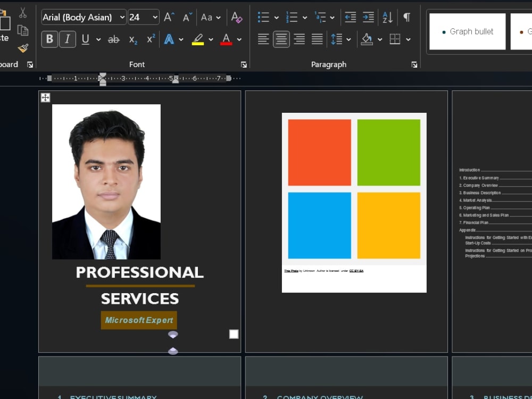Apply Text Effects and Typography
The height and width of the screenshot is (399, 532).
tap(169, 39)
